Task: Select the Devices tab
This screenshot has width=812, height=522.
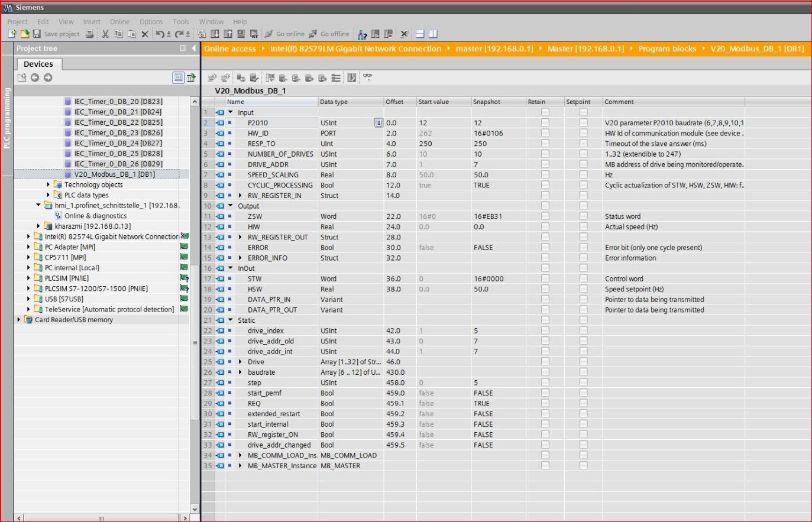Action: [x=38, y=64]
